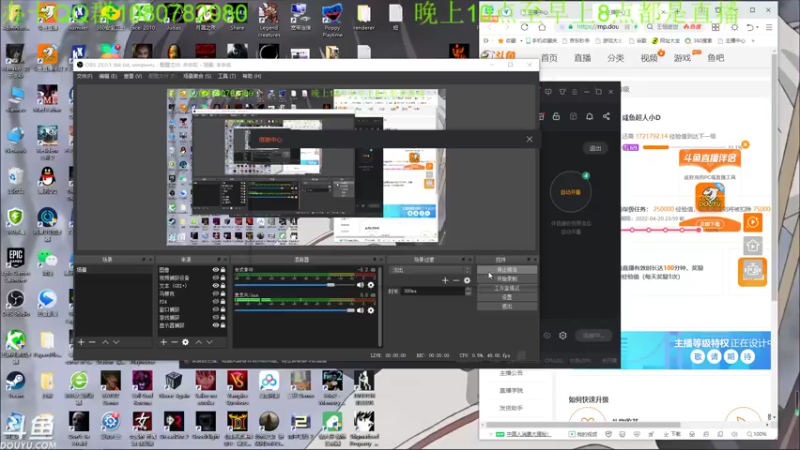The width and height of the screenshot is (800, 450).
Task: Open the 工具(T) menu in OBS
Action: click(227, 76)
